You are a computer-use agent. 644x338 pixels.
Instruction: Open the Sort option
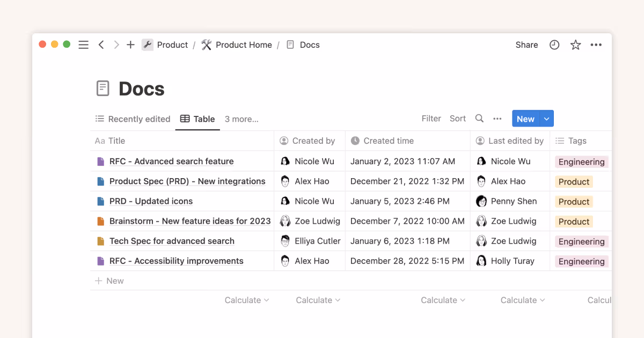click(458, 118)
